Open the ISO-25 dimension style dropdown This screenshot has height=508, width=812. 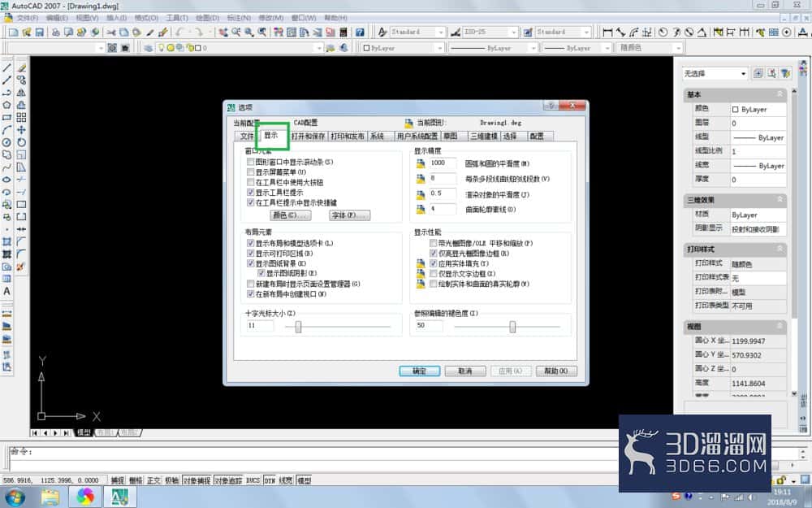(x=514, y=33)
